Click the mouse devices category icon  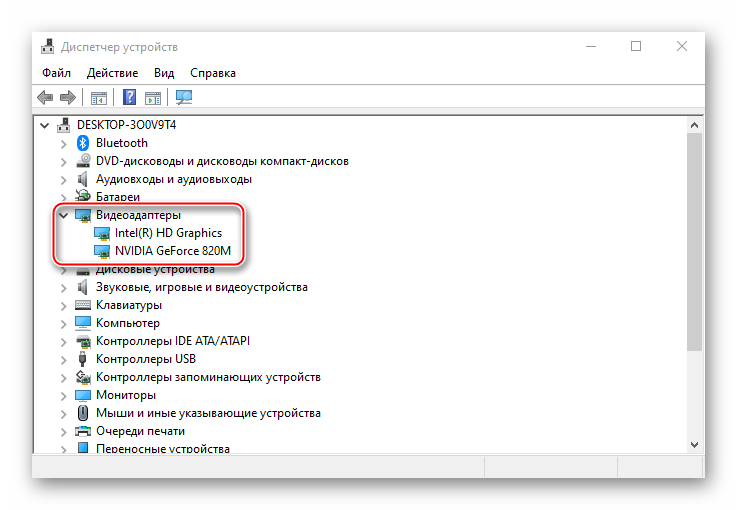tap(83, 413)
